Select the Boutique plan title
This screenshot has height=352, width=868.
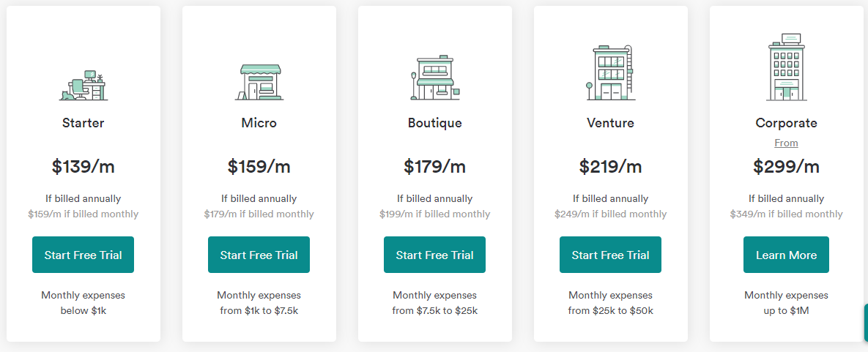click(434, 123)
